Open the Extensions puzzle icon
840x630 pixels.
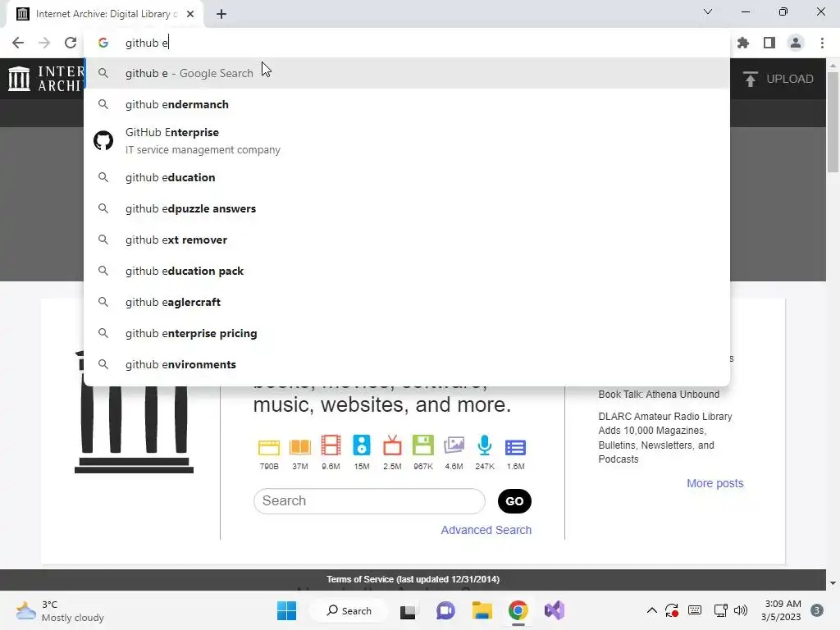(743, 43)
